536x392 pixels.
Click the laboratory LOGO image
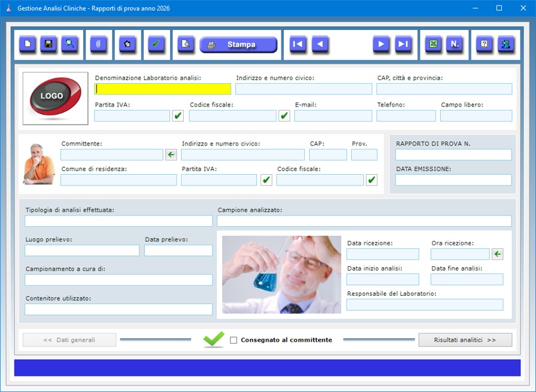coord(55,98)
